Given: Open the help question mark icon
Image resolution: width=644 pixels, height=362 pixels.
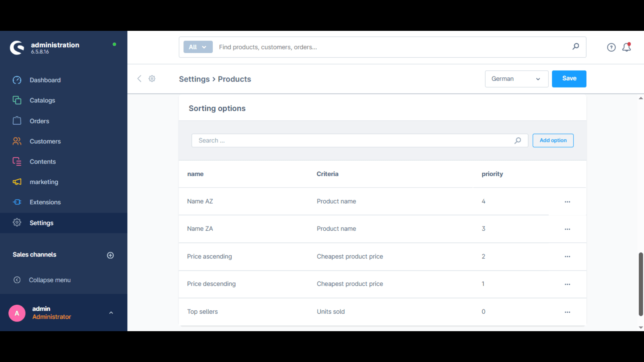Looking at the screenshot, I should click(x=611, y=47).
